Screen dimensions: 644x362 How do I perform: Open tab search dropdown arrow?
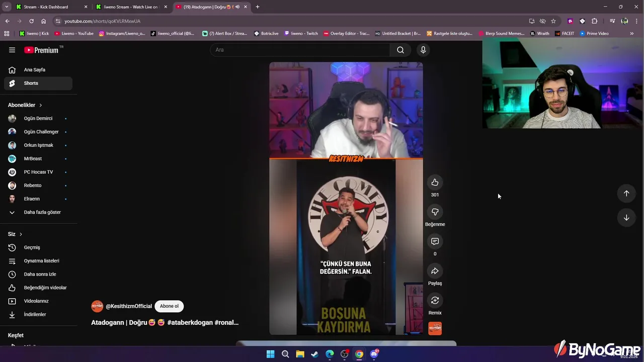[x=7, y=7]
